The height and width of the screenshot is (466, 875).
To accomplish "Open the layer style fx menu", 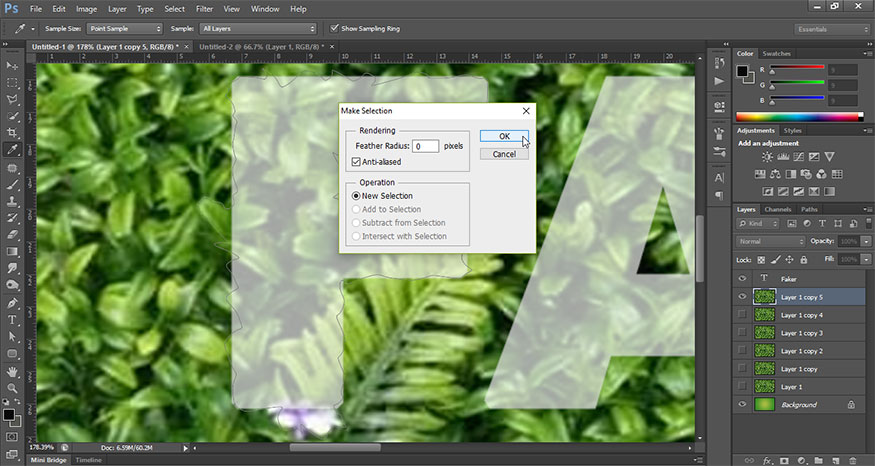I will coord(768,459).
